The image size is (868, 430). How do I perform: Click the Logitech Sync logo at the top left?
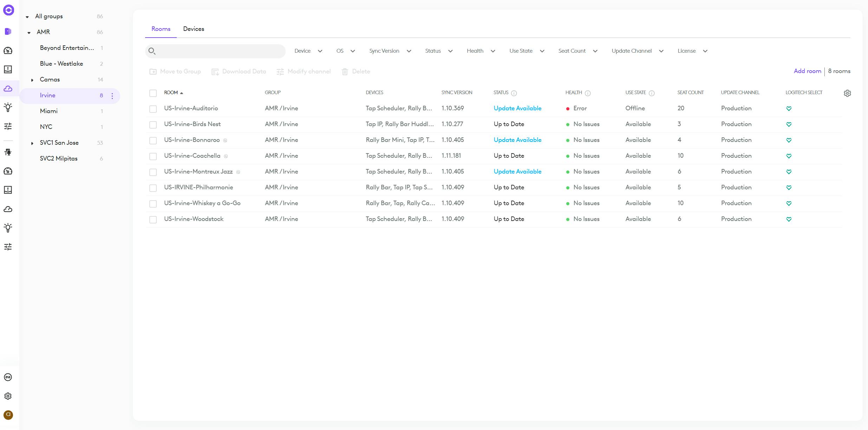click(8, 10)
